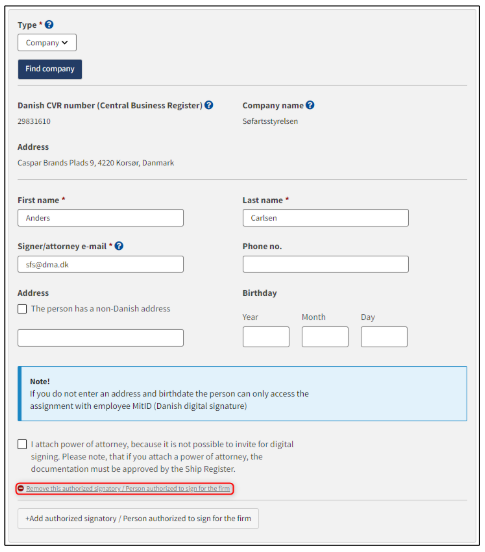Image resolution: width=485 pixels, height=552 pixels.
Task: Click help icon beside Signer/attorney e-mail
Action: 119,246
